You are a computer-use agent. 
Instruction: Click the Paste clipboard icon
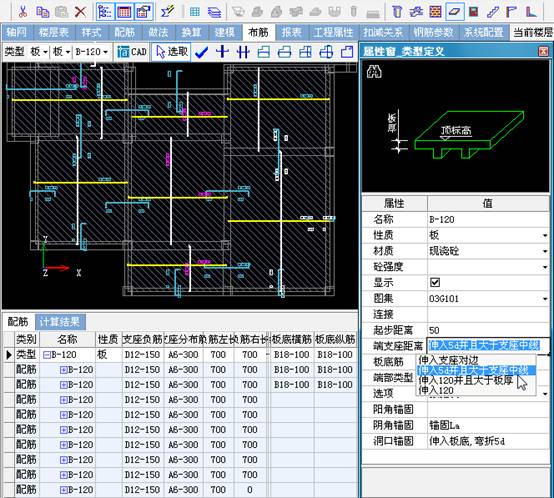61,12
